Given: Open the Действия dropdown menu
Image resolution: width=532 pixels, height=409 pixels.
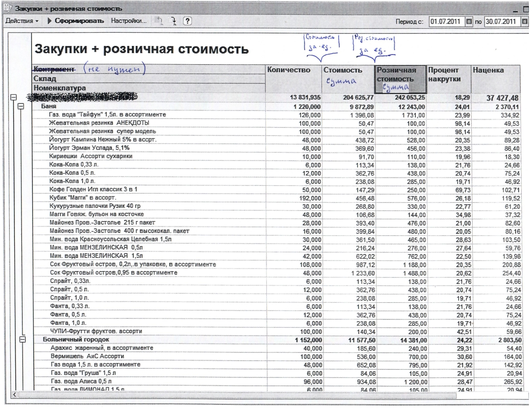Looking at the screenshot, I should coord(22,22).
